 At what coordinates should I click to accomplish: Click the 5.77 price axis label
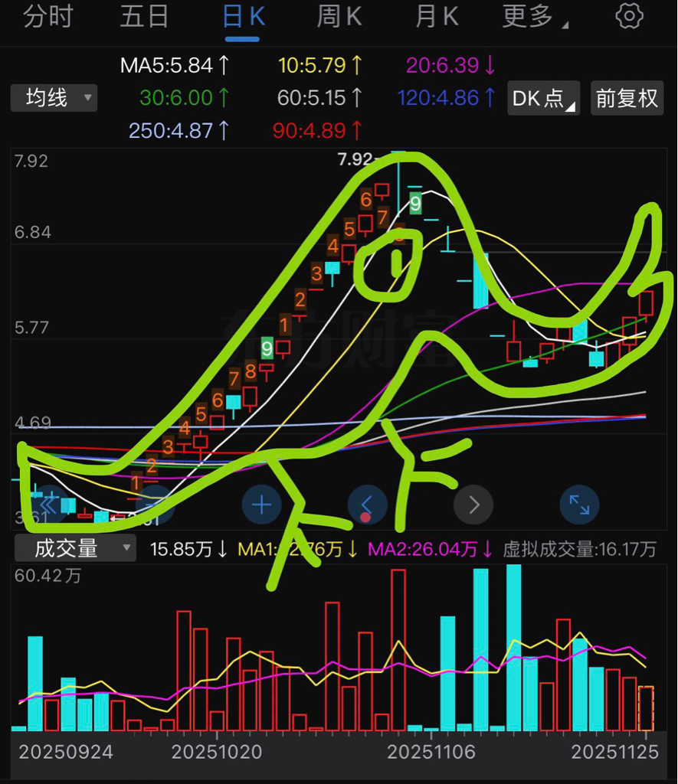32,328
